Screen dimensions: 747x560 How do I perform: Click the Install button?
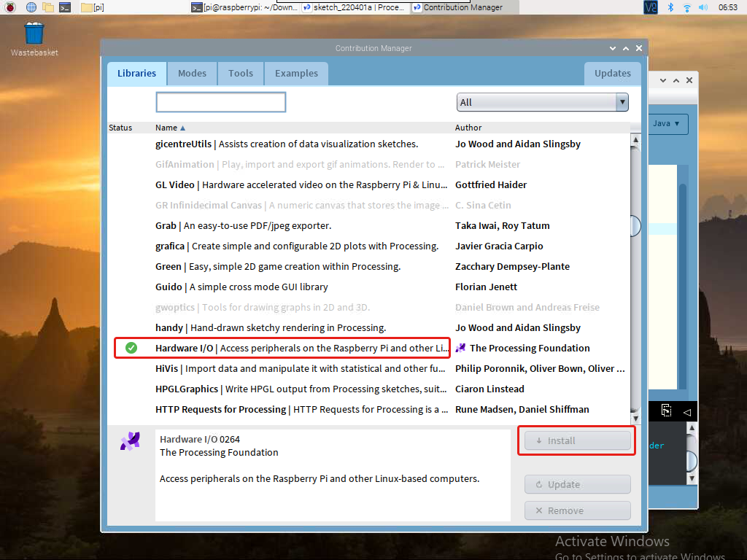tap(578, 440)
